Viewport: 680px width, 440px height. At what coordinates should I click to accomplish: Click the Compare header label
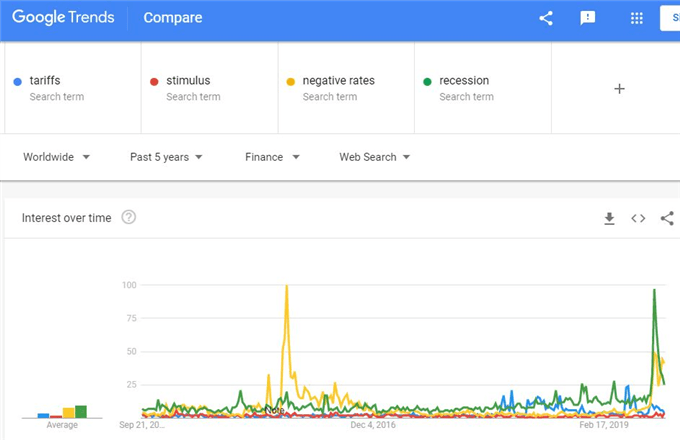tap(173, 18)
